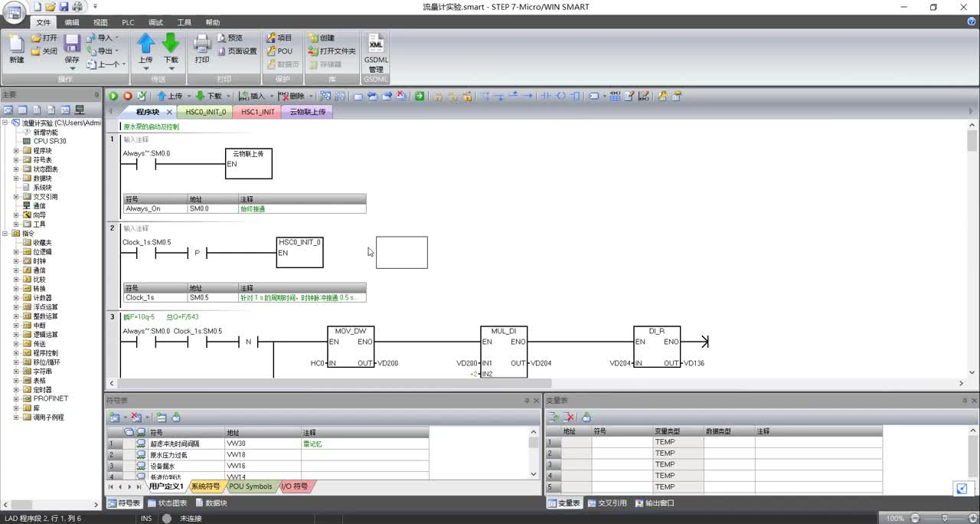Click the insert horizontal line toolbar icon
The height and width of the screenshot is (524, 980).
tap(529, 96)
